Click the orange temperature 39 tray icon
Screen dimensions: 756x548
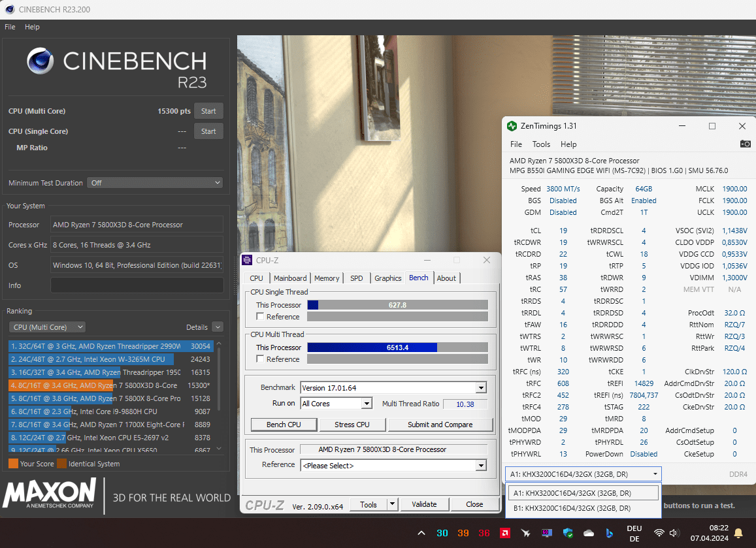click(x=463, y=533)
